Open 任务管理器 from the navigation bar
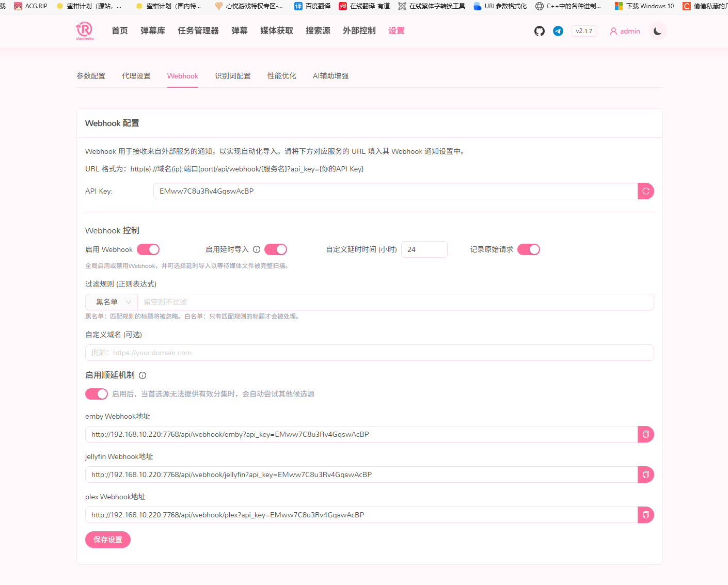728x585 pixels. click(198, 30)
